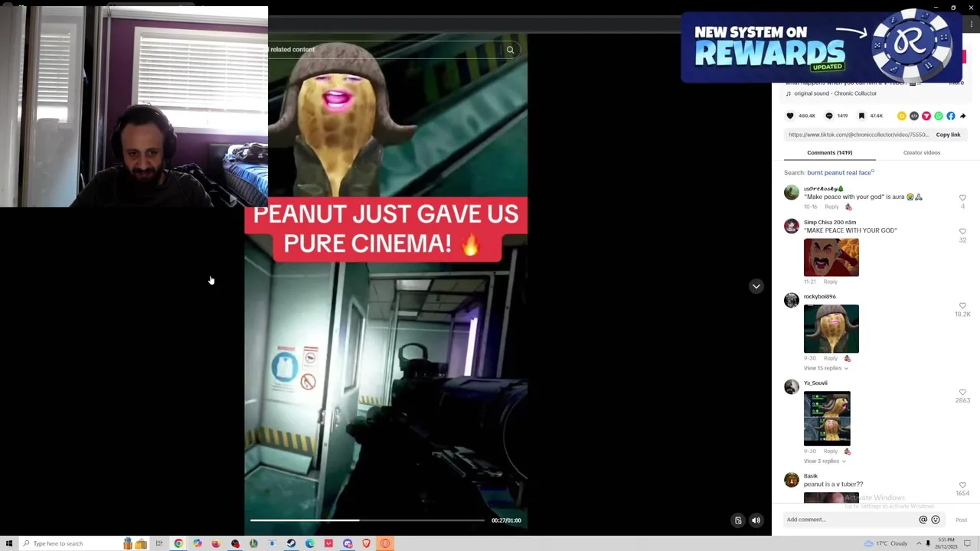The image size is (980, 551).
Task: Click the microphone icon in system tray
Action: (x=928, y=543)
